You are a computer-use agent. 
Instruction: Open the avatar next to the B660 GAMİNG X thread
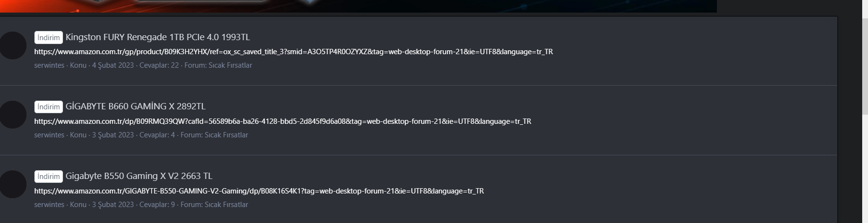13,115
